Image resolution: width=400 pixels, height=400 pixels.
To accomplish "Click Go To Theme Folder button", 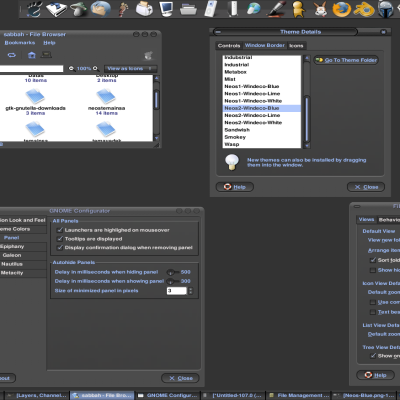I will coord(346,60).
